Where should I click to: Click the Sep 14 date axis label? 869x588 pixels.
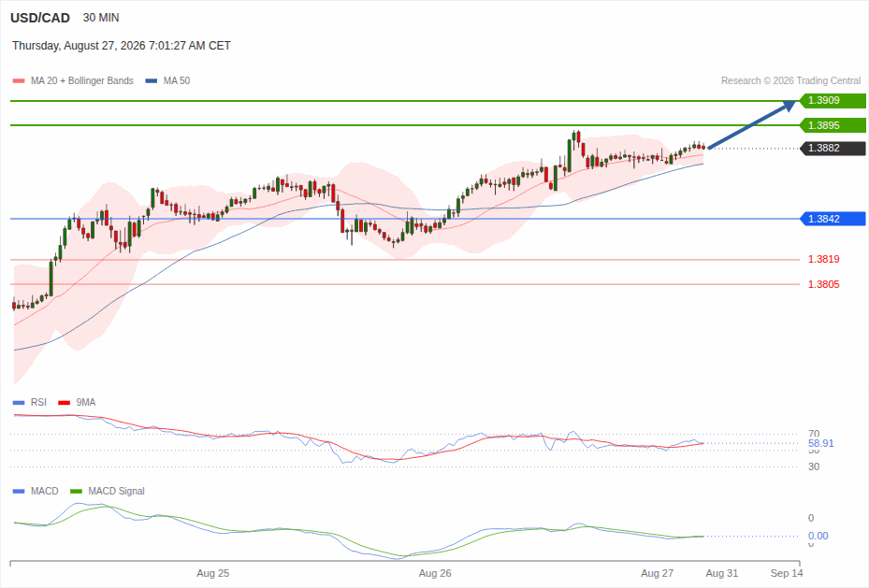click(x=787, y=573)
